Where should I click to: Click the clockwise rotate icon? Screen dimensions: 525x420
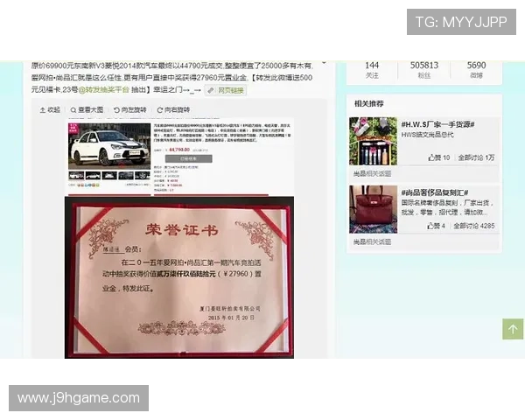click(x=160, y=110)
